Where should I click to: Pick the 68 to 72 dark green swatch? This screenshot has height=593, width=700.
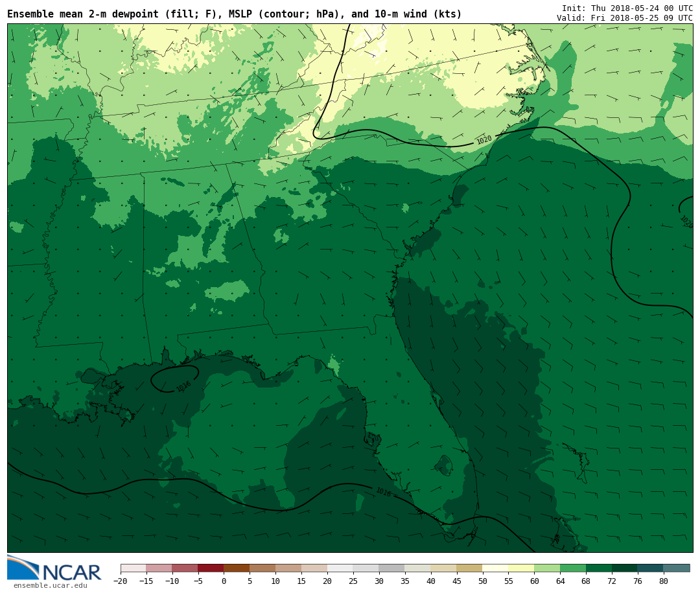pos(599,568)
